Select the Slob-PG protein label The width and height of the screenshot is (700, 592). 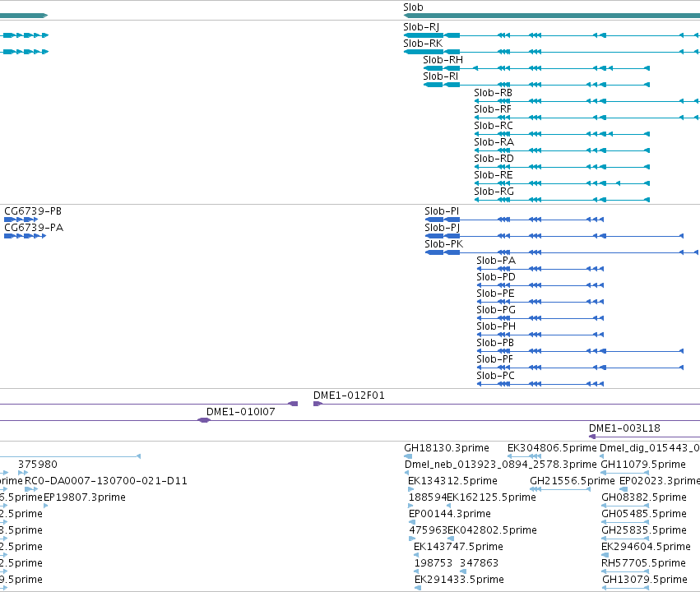click(x=496, y=310)
